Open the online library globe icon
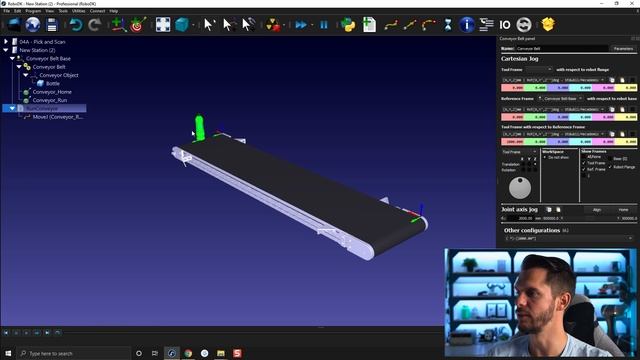 tap(33, 25)
